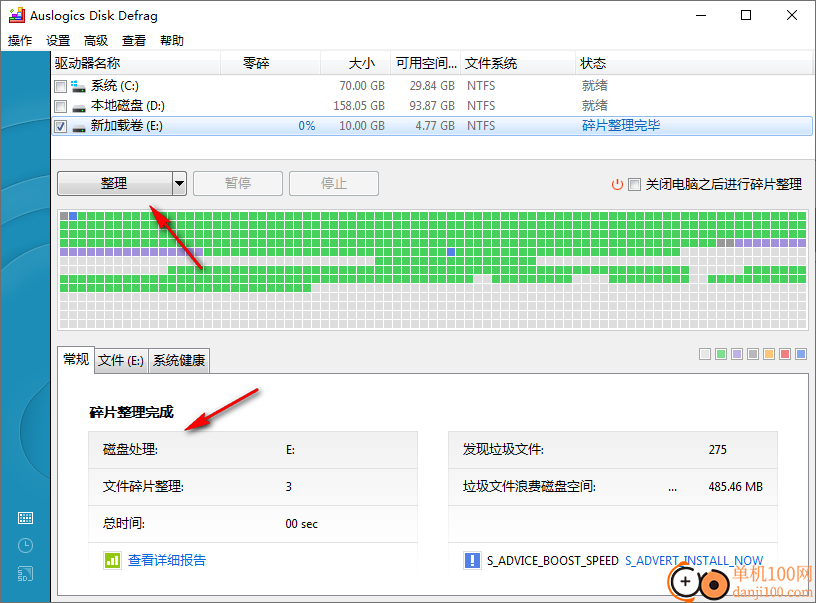This screenshot has width=816, height=603.
Task: Sort by the 驱动器名称 column header
Action: (x=136, y=63)
